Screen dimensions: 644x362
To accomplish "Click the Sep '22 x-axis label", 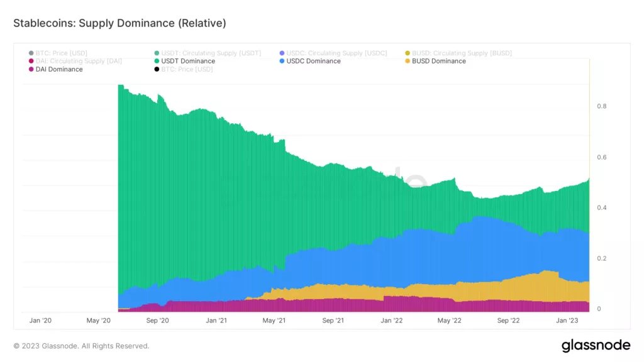I will pos(508,321).
